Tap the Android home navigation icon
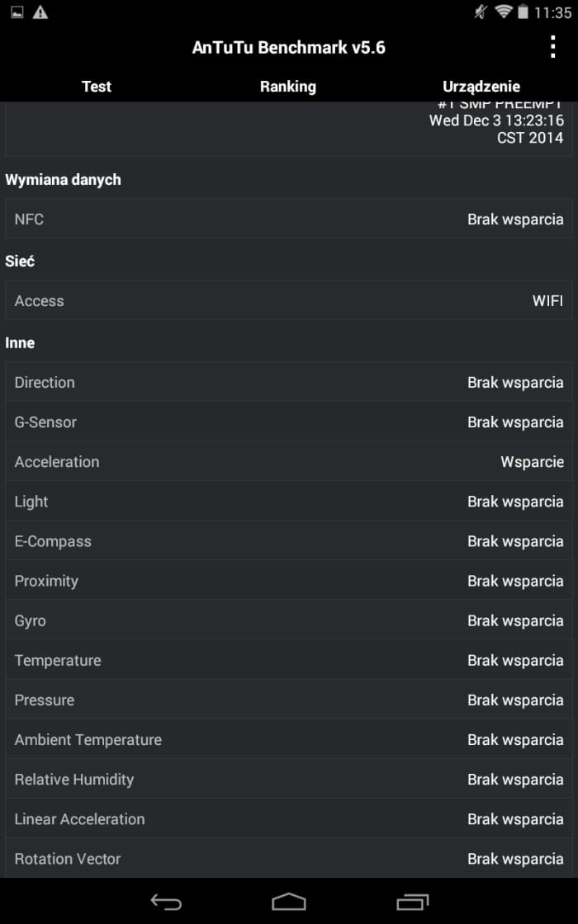The width and height of the screenshot is (578, 924). (289, 902)
